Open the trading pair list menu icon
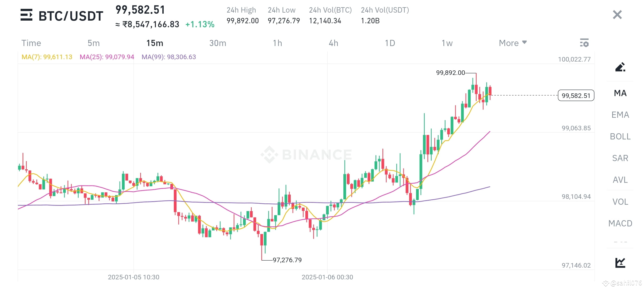The image size is (644, 289). [26, 15]
